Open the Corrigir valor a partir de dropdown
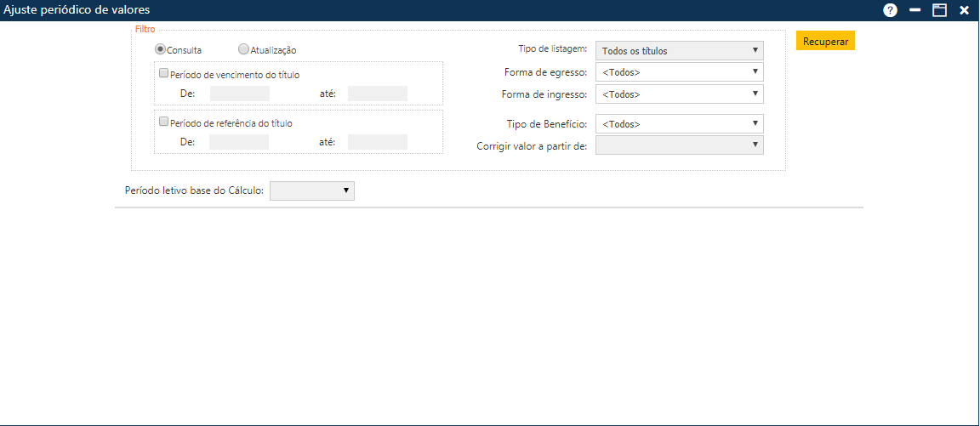The height and width of the screenshot is (426, 980). click(679, 145)
